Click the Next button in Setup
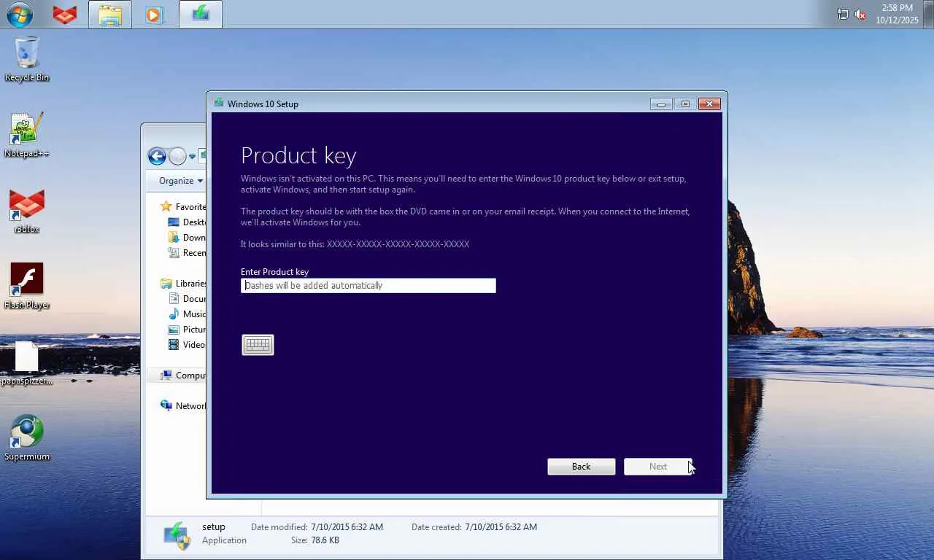 pyautogui.click(x=657, y=467)
